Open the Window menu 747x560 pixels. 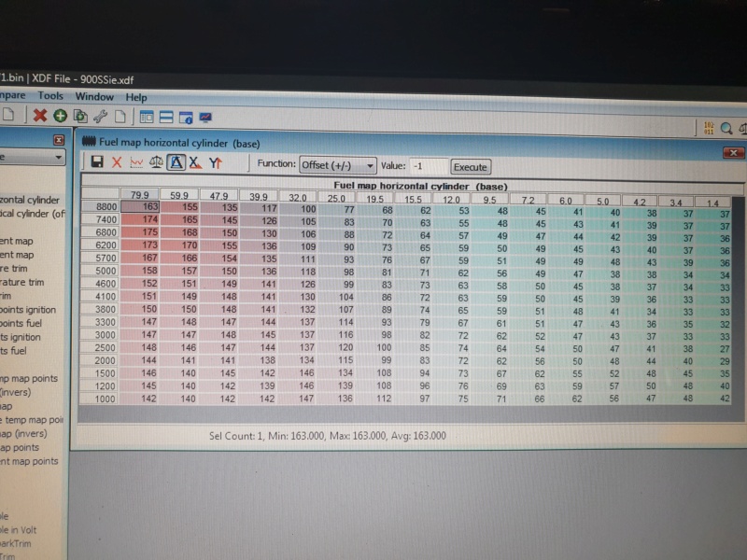[94, 97]
